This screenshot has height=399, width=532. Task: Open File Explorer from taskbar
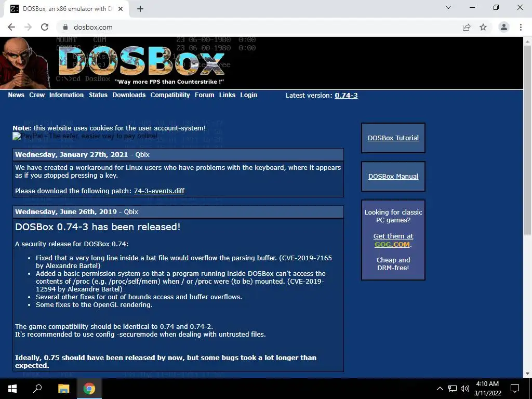pos(63,389)
